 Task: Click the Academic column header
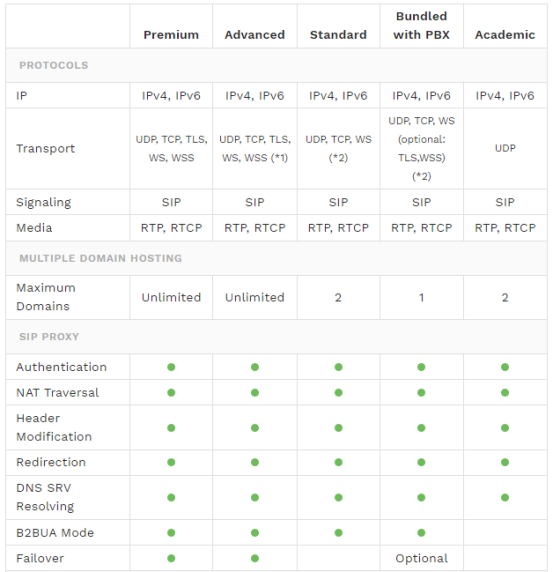point(505,35)
